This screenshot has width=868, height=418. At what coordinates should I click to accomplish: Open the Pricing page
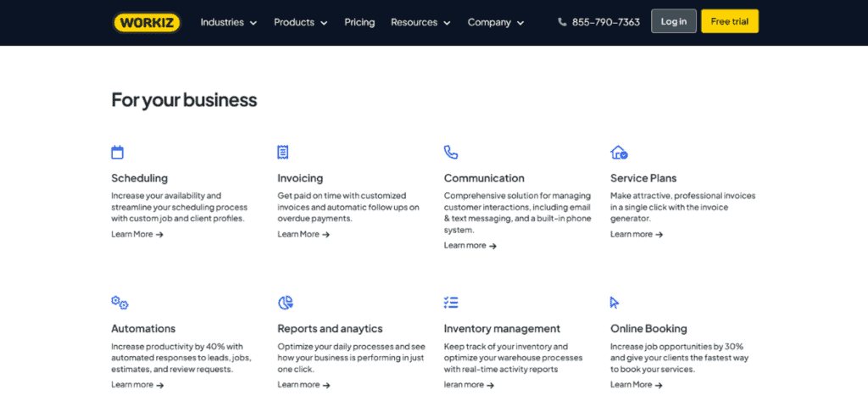click(x=359, y=22)
